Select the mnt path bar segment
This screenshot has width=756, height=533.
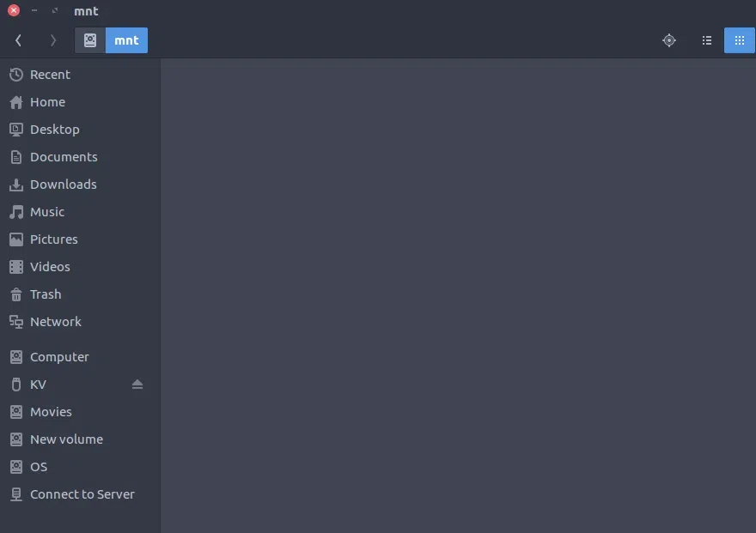click(126, 40)
